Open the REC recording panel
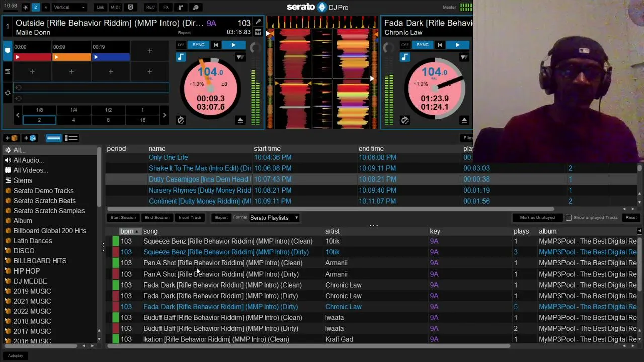 coord(150,7)
